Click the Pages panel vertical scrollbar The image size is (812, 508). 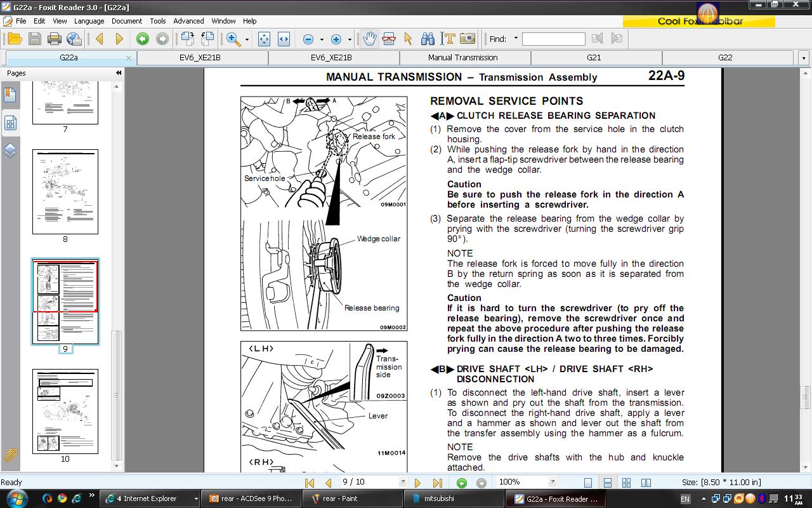(116, 394)
